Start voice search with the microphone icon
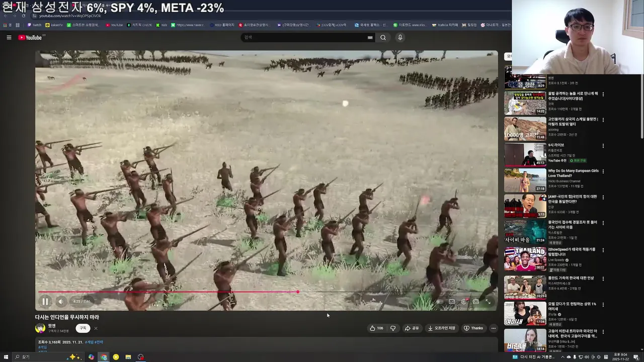This screenshot has height=362, width=644. click(400, 37)
